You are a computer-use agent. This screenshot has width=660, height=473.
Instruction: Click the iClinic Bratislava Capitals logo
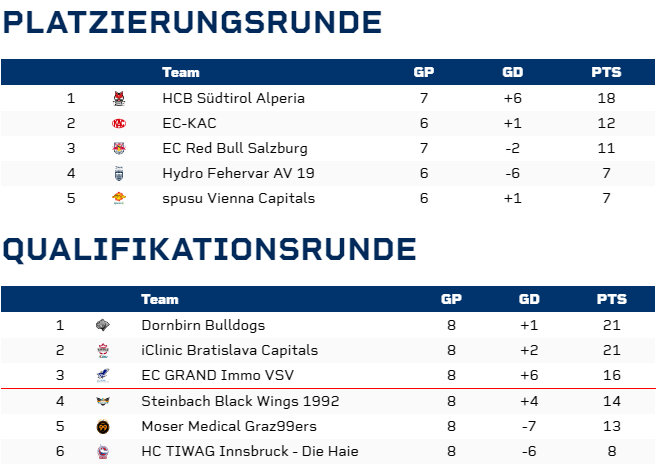[x=102, y=350]
